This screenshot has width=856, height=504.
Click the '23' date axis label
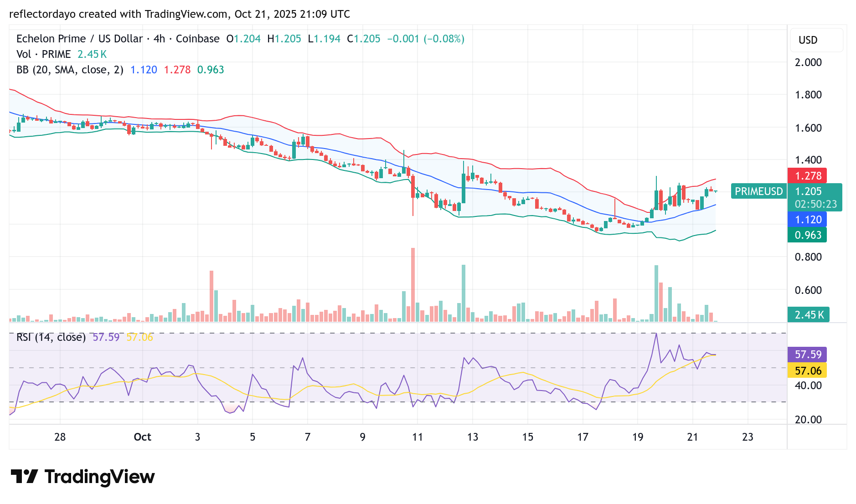pyautogui.click(x=748, y=437)
